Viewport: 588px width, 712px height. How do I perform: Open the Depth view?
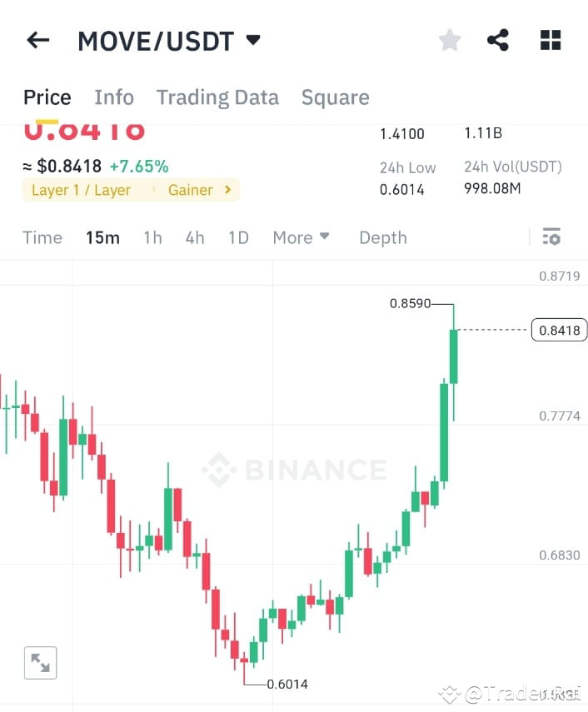(x=383, y=237)
